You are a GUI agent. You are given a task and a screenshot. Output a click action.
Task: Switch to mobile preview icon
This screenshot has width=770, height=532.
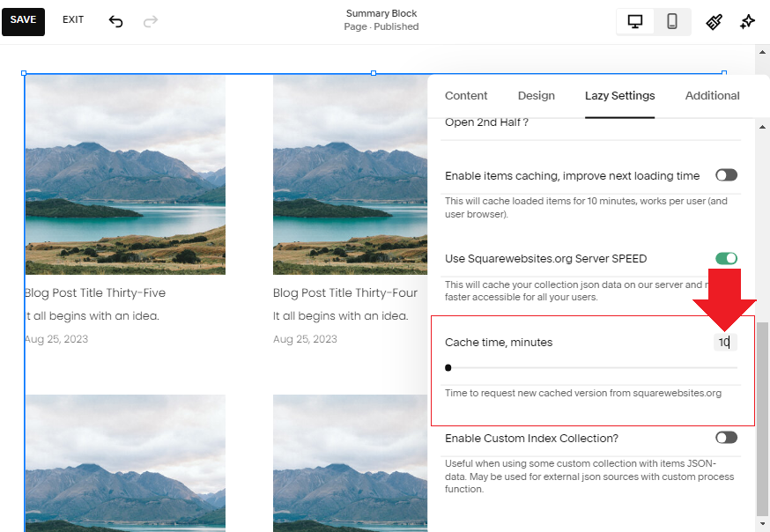click(x=672, y=22)
